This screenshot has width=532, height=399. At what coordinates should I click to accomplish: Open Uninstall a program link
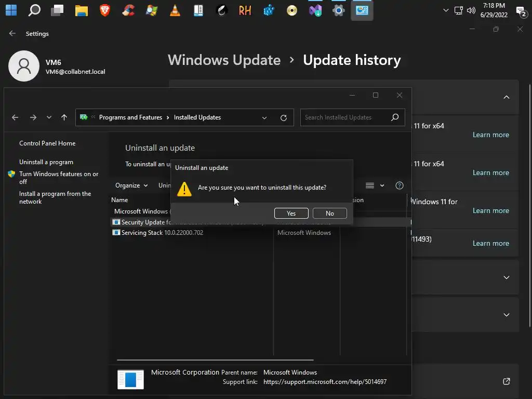tap(46, 162)
